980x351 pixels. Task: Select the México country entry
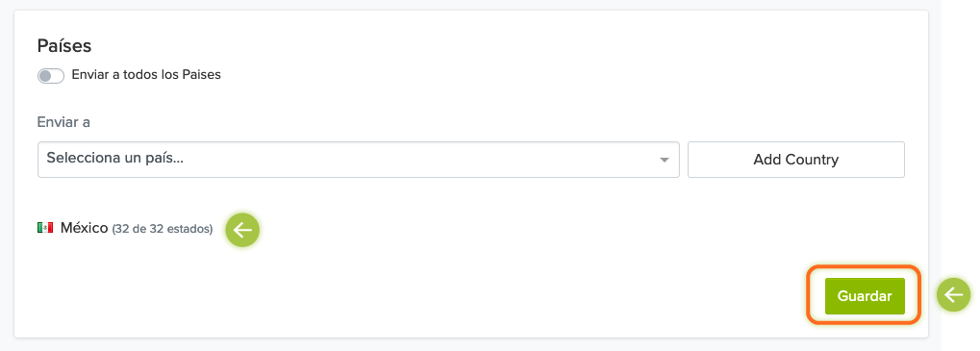click(x=125, y=229)
